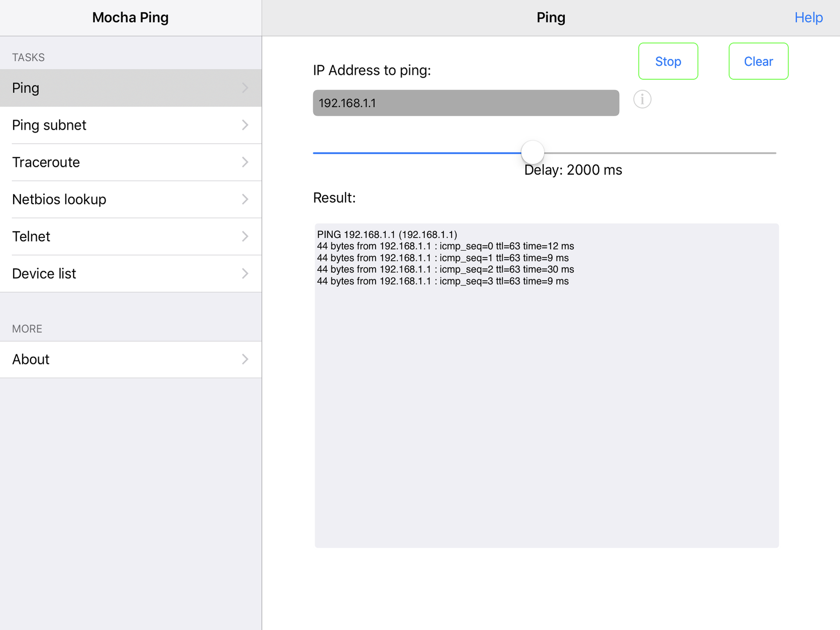Click the chevron on Ping subnet row
The width and height of the screenshot is (840, 630).
point(245,125)
